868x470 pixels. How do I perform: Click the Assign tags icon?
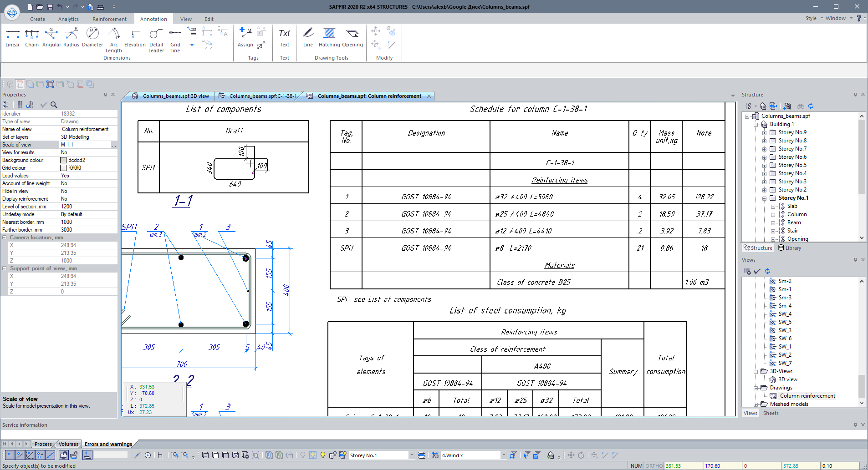245,37
